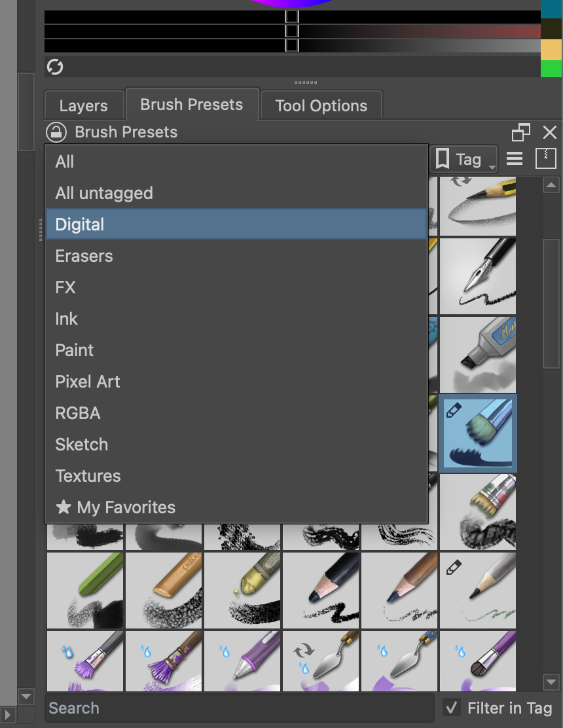Toggle the Filter in Tag checkbox
Viewport: 563px width, 728px height.
pos(451,708)
